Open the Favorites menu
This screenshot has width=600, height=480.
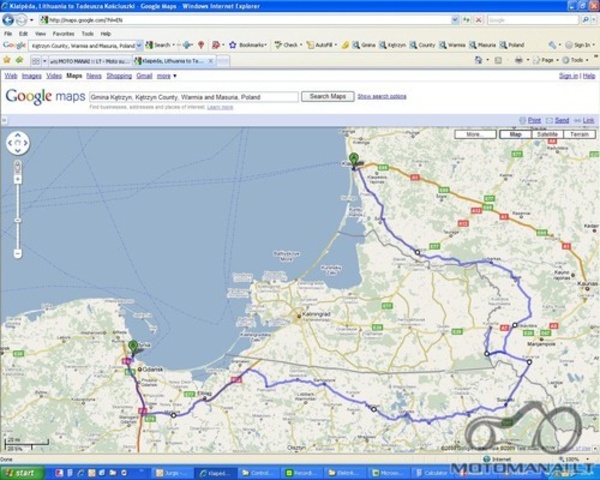pyautogui.click(x=64, y=34)
